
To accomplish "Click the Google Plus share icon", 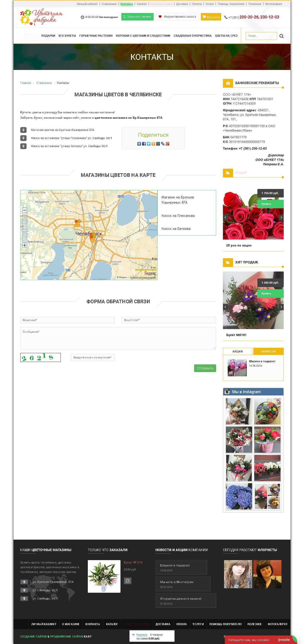I will (168, 144).
